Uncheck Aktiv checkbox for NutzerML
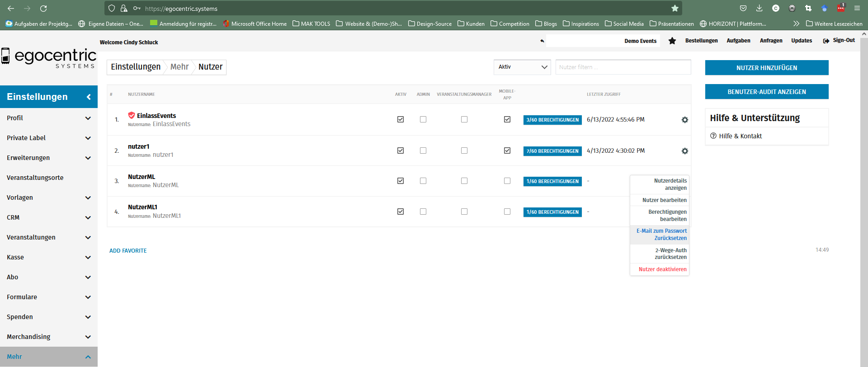868x367 pixels. coord(400,181)
